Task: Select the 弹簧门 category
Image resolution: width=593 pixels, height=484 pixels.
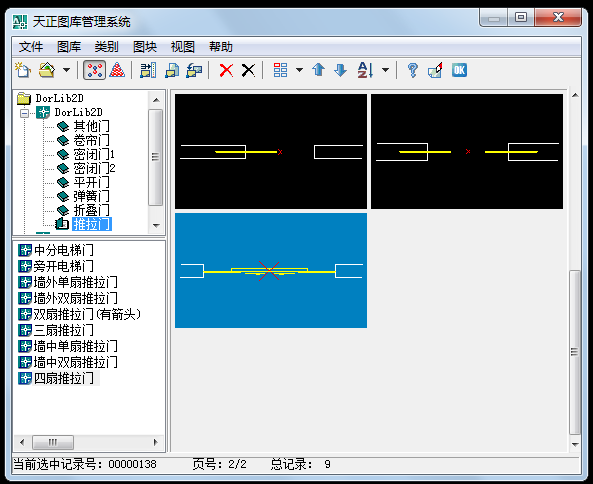Action: pyautogui.click(x=92, y=196)
